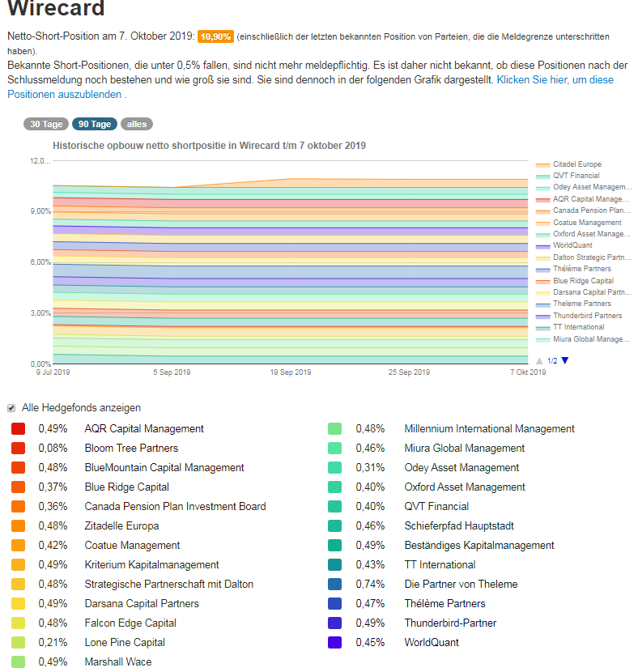Click swatch beside Thunderbird-Partner

pos(334,623)
